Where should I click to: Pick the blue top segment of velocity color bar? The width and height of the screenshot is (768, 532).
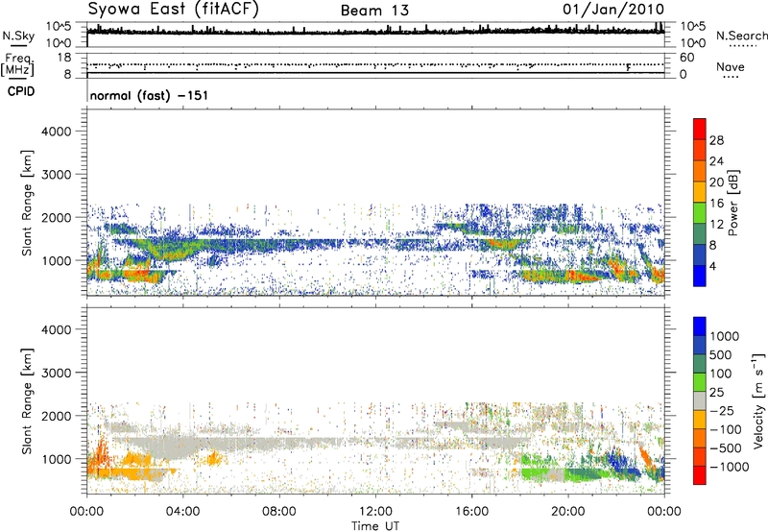[x=700, y=326]
